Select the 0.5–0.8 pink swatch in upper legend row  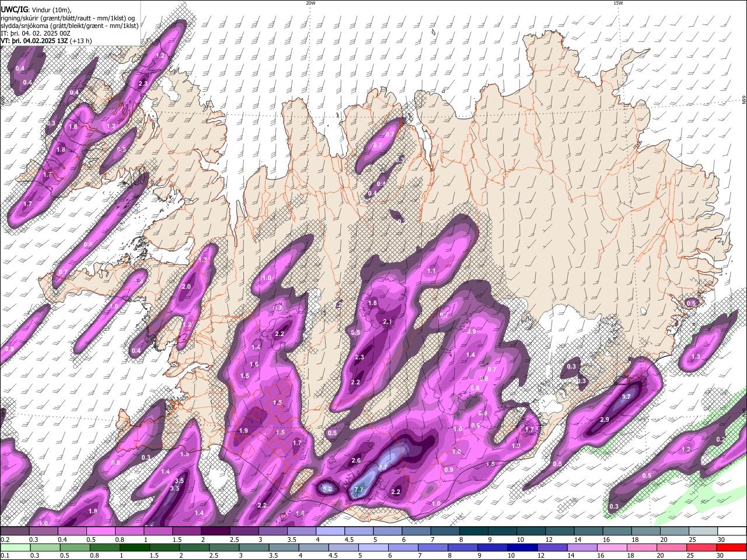tap(101, 531)
